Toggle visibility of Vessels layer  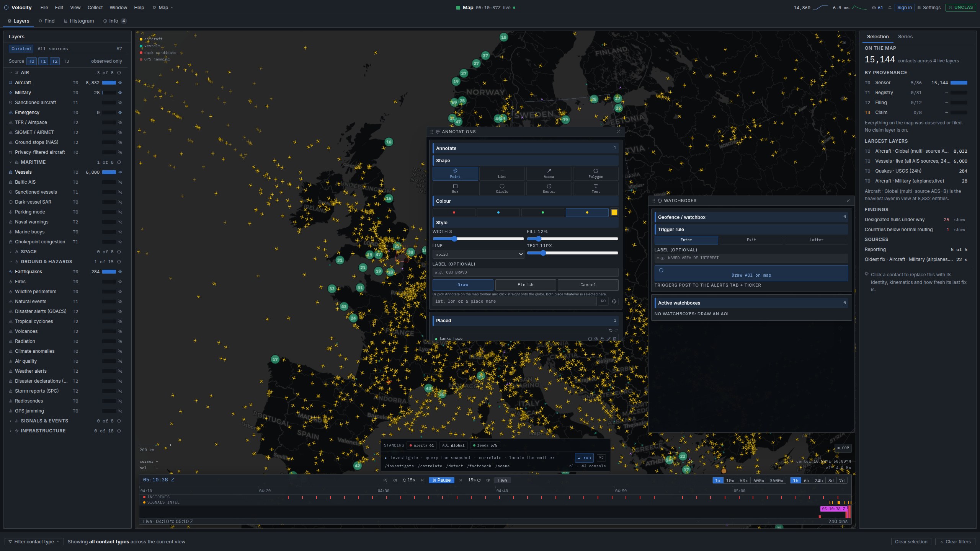pyautogui.click(x=120, y=172)
